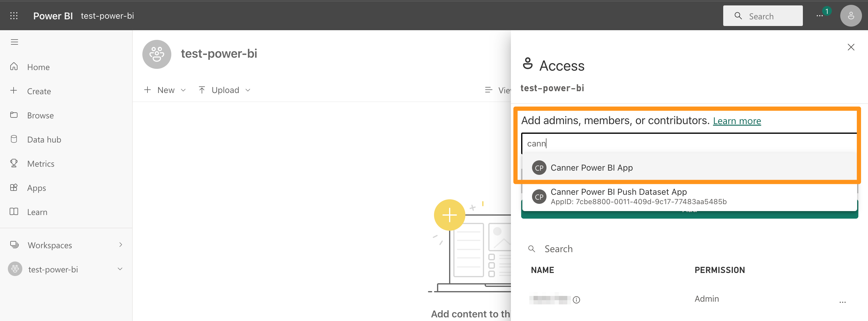Viewport: 868px width, 321px height.
Task: Select Canner Power BI Push Dataset App suggestion
Action: 689,197
